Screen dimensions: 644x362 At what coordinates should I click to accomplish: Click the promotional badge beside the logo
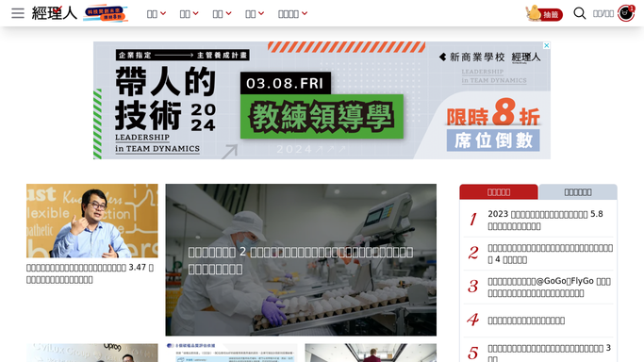pos(106,13)
